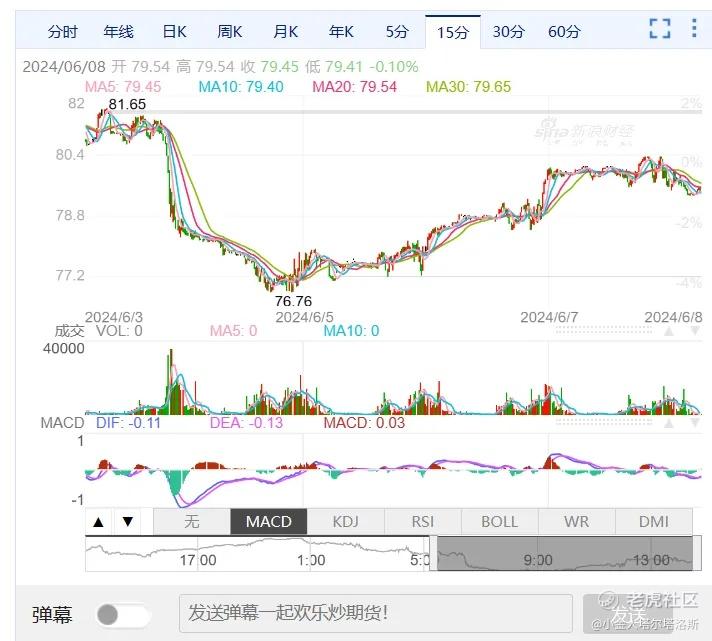Select the KDJ indicator
712x641 pixels.
[346, 522]
